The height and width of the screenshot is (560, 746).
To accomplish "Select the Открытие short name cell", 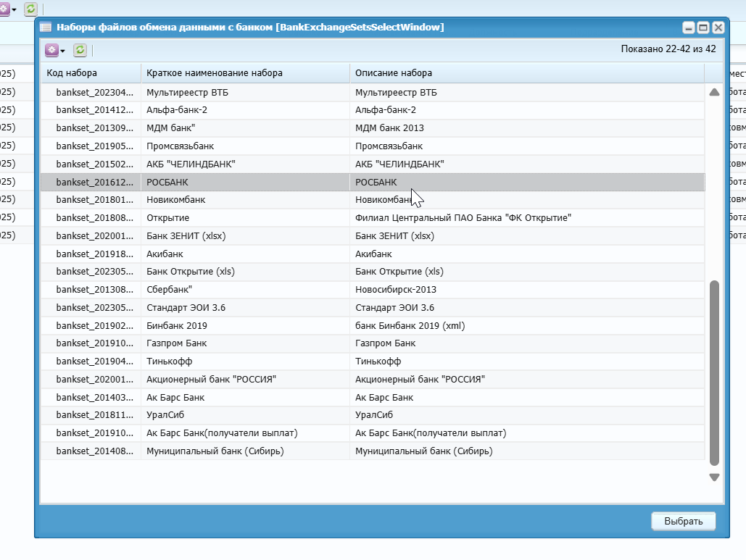I will [x=245, y=218].
